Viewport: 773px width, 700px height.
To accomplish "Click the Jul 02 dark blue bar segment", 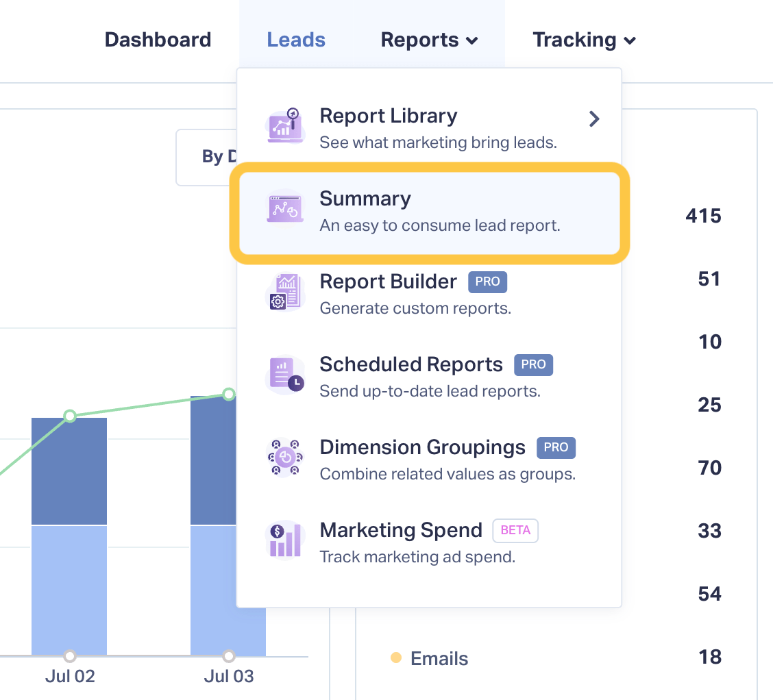I will (69, 471).
